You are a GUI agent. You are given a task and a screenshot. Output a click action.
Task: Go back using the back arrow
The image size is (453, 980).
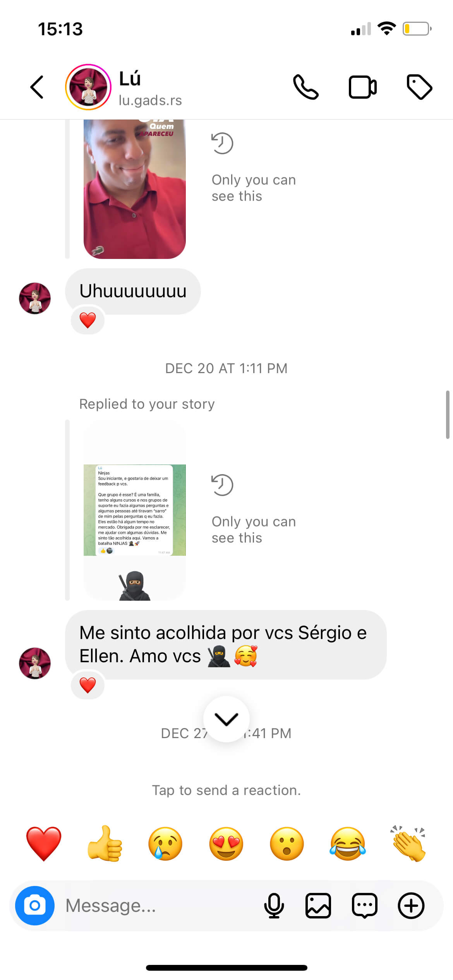(37, 87)
